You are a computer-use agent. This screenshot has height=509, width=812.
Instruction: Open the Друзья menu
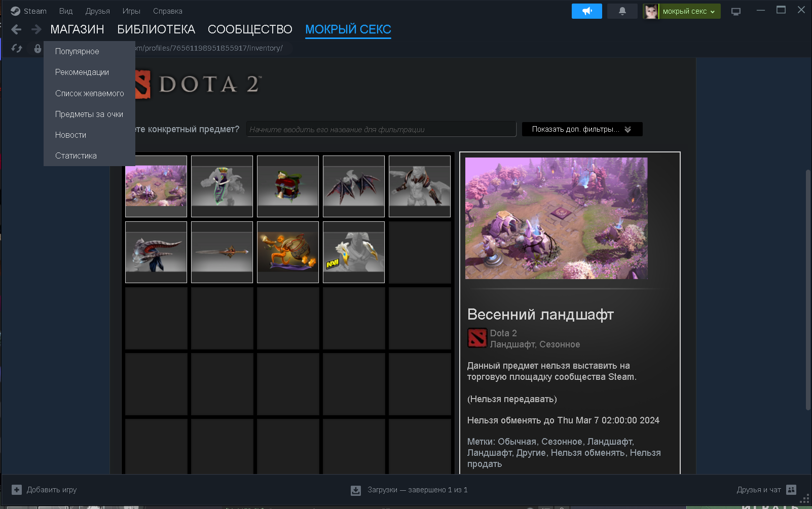pos(98,11)
